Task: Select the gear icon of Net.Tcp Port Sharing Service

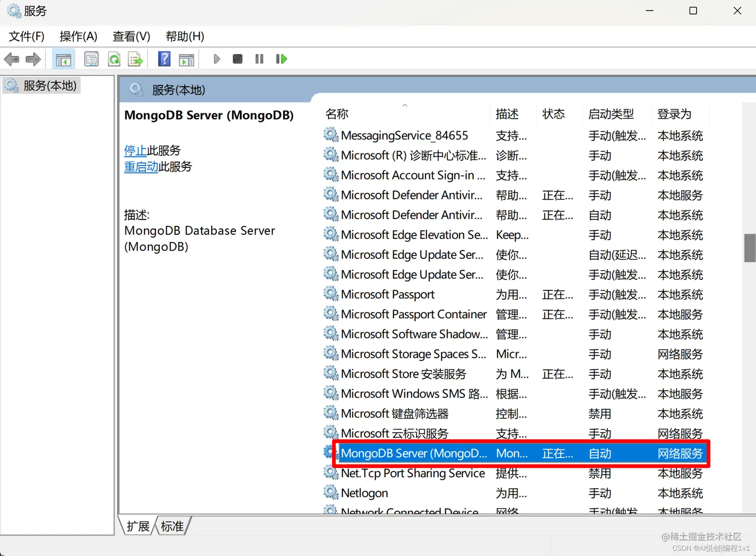Action: point(331,472)
